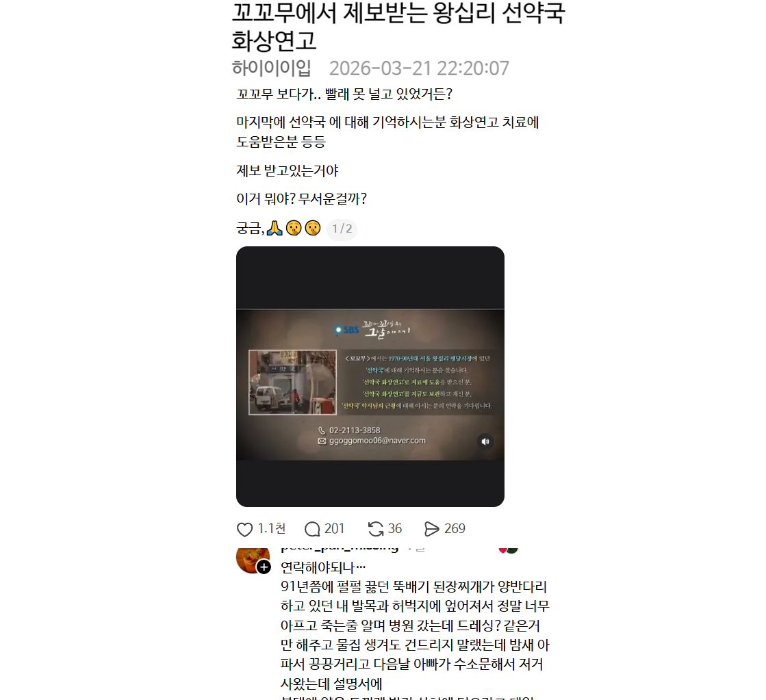Click the praying hands emoji in post
Viewport: 766px width, 700px height.
point(275,228)
